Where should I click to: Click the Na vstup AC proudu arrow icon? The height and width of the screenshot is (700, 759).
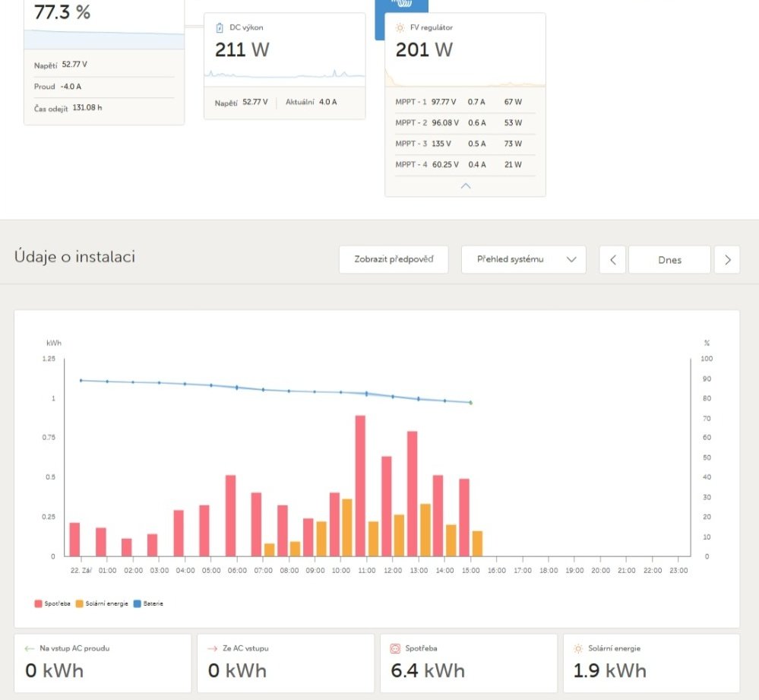[x=30, y=648]
